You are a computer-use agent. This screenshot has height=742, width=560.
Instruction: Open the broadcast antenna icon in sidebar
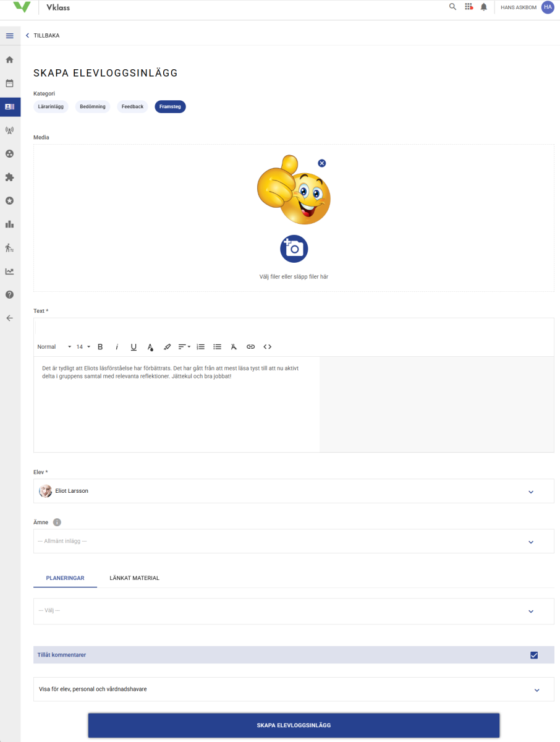pos(9,130)
